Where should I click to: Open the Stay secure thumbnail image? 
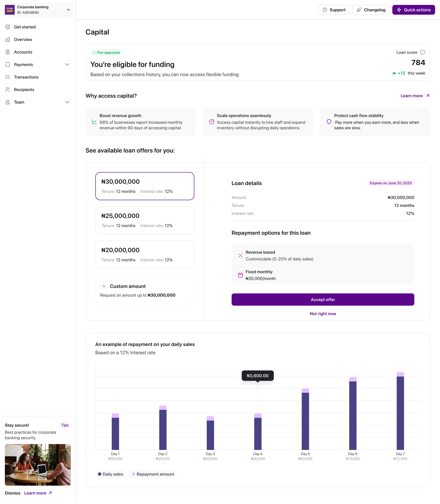pyautogui.click(x=38, y=465)
